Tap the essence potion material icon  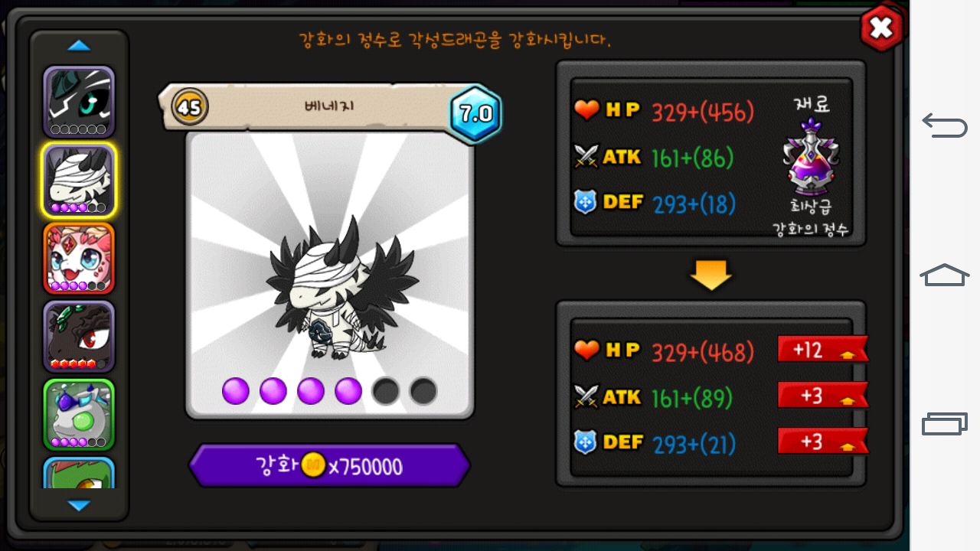click(811, 158)
